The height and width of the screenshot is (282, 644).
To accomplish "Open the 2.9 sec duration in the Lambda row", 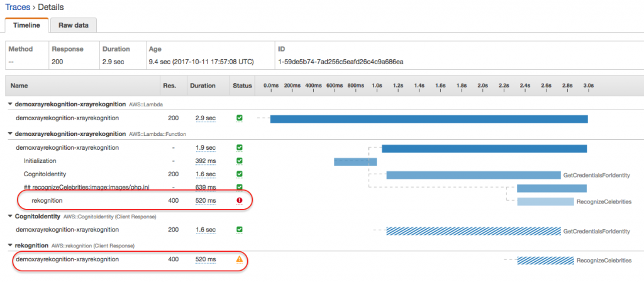I will [206, 118].
